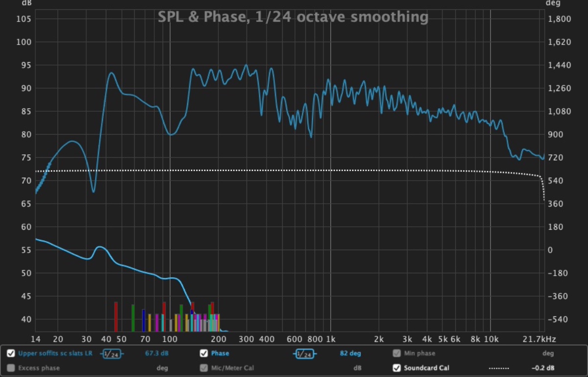Viewport: 588px width, 377px height.
Task: Enable the Min phase checkbox
Action: pos(396,353)
